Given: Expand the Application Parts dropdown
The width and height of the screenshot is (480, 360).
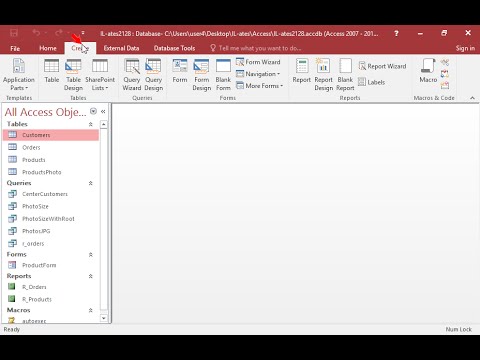Looking at the screenshot, I should (19, 75).
